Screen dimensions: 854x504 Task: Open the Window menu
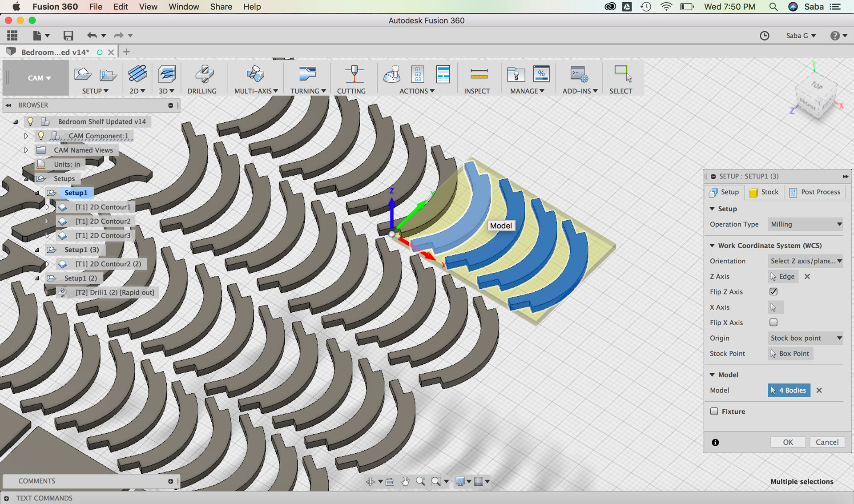[x=183, y=7]
